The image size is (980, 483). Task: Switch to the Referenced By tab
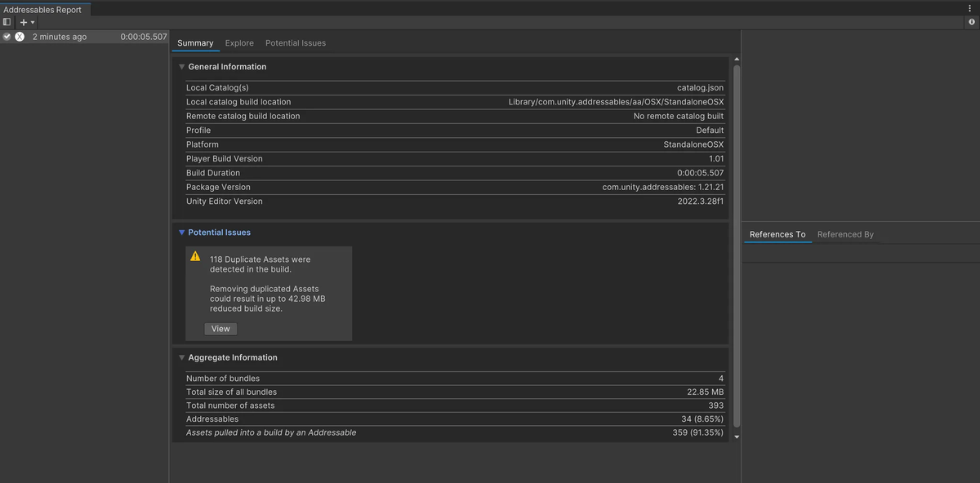[845, 234]
